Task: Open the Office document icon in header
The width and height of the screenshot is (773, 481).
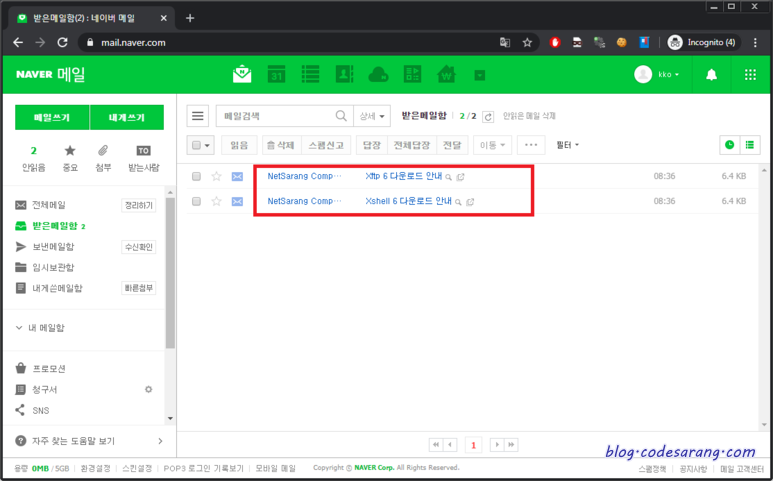Action: 412,74
